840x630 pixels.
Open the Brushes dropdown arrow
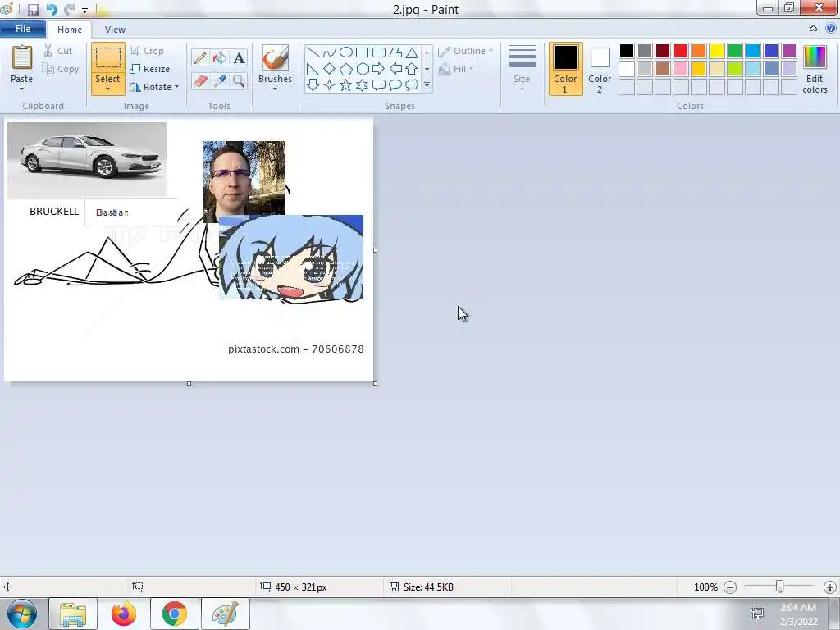pyautogui.click(x=276, y=89)
